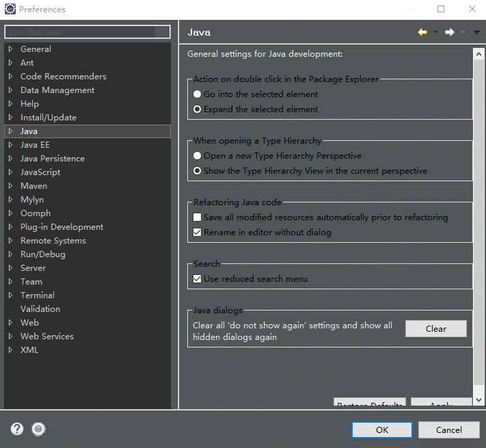Expand the Run/Debug node arrow
This screenshot has height=448, width=486.
point(10,254)
